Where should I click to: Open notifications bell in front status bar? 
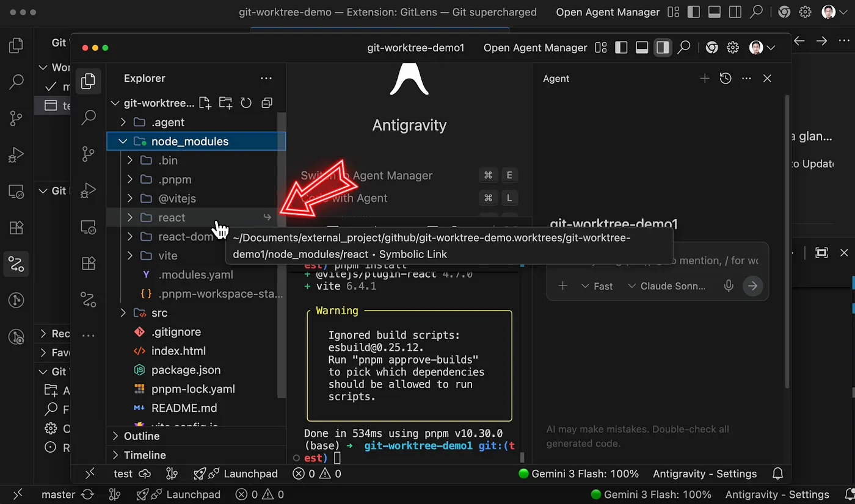click(x=778, y=473)
